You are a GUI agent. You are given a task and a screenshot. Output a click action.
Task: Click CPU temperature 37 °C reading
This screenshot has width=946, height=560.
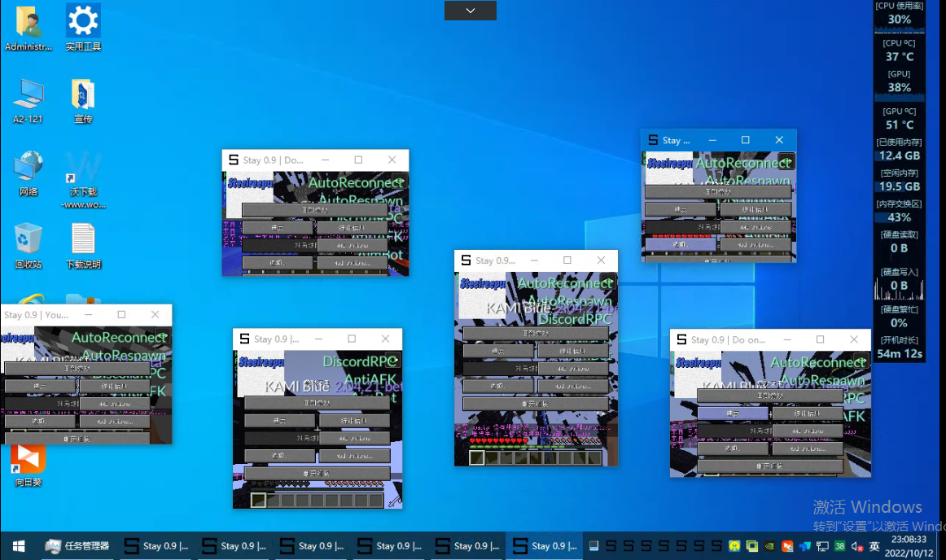click(900, 57)
